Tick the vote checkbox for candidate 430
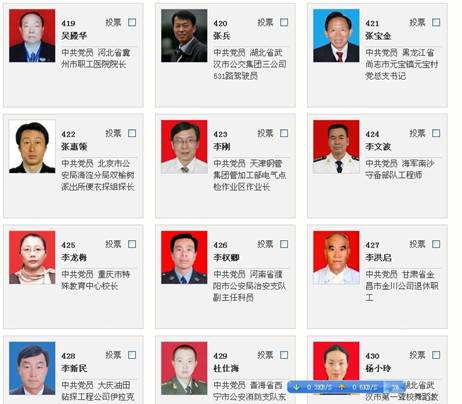The image size is (462, 404). click(436, 355)
